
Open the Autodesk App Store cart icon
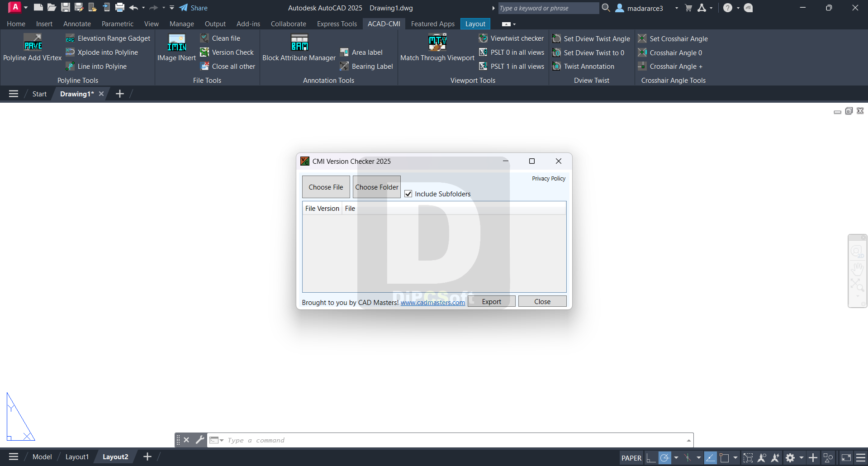(x=688, y=8)
